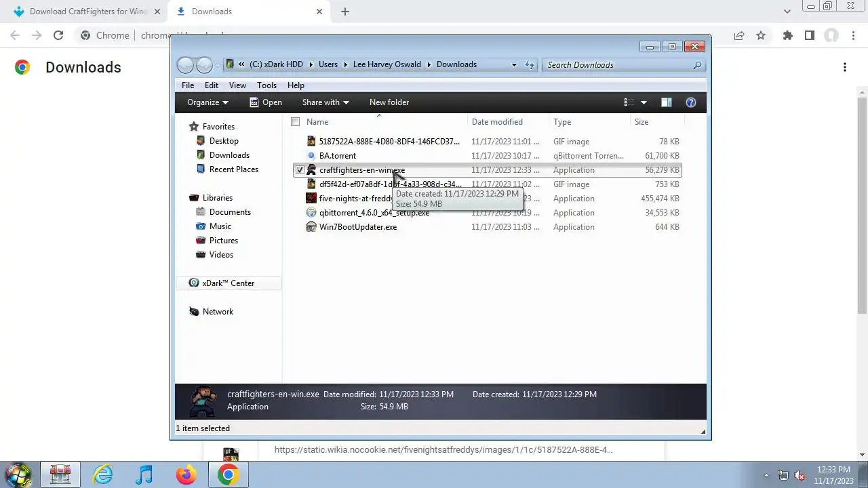868x488 pixels.
Task: Show hidden system tray icons arrow
Action: pos(766,476)
